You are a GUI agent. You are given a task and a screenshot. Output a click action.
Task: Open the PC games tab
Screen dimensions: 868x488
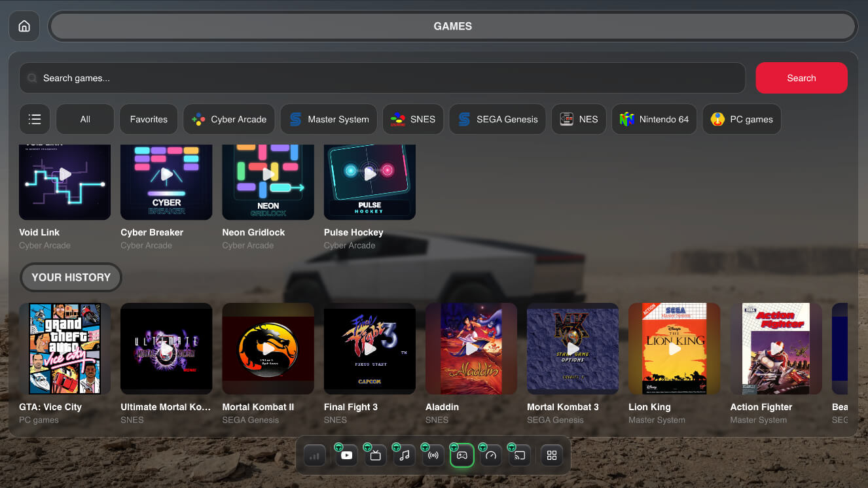click(742, 119)
